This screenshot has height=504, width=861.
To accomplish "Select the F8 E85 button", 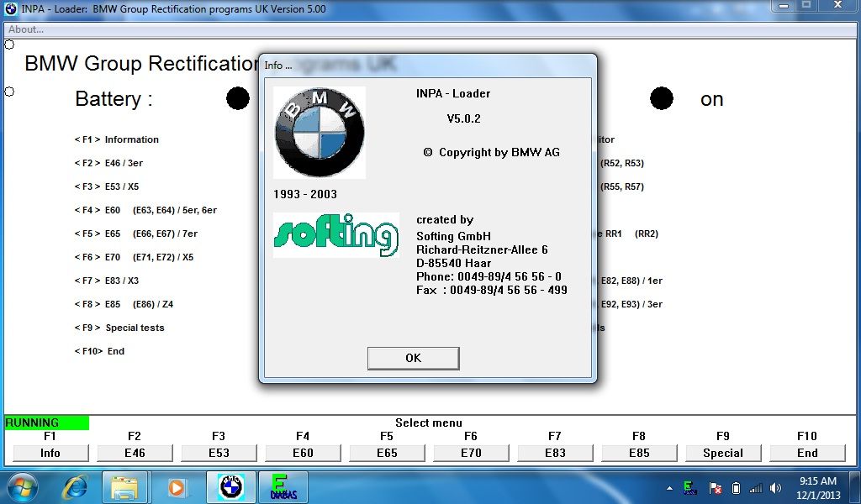I will pyautogui.click(x=639, y=453).
